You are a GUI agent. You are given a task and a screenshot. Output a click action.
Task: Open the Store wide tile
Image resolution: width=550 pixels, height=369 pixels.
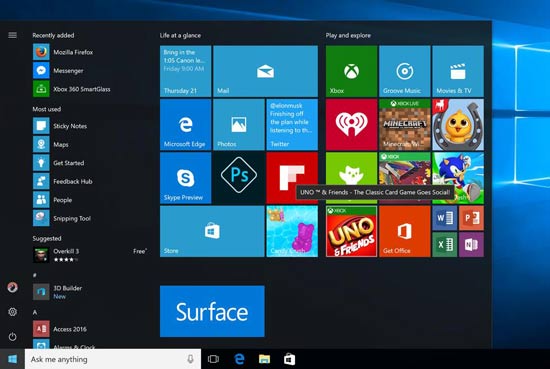pos(212,231)
